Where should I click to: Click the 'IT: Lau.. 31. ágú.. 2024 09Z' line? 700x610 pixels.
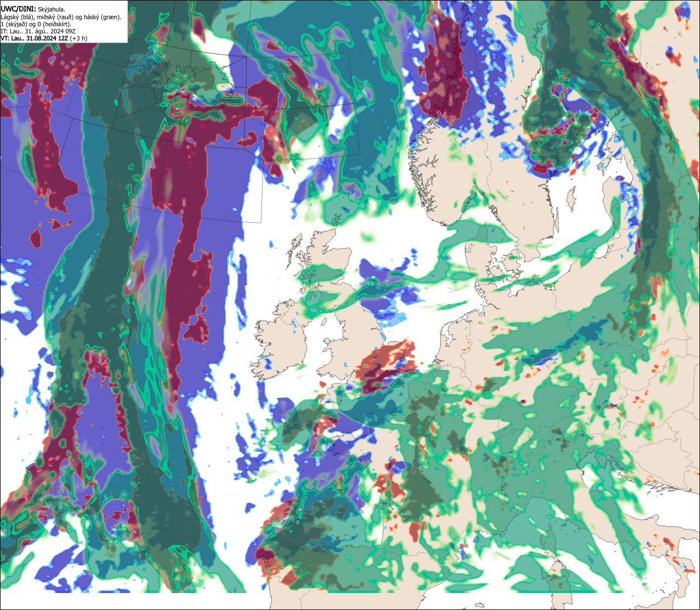(x=38, y=31)
